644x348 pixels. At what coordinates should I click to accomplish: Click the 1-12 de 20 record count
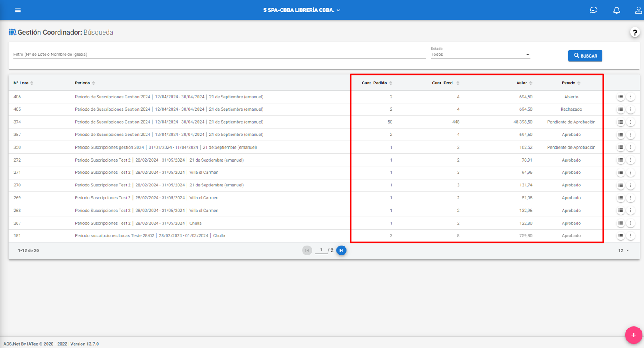coord(28,250)
